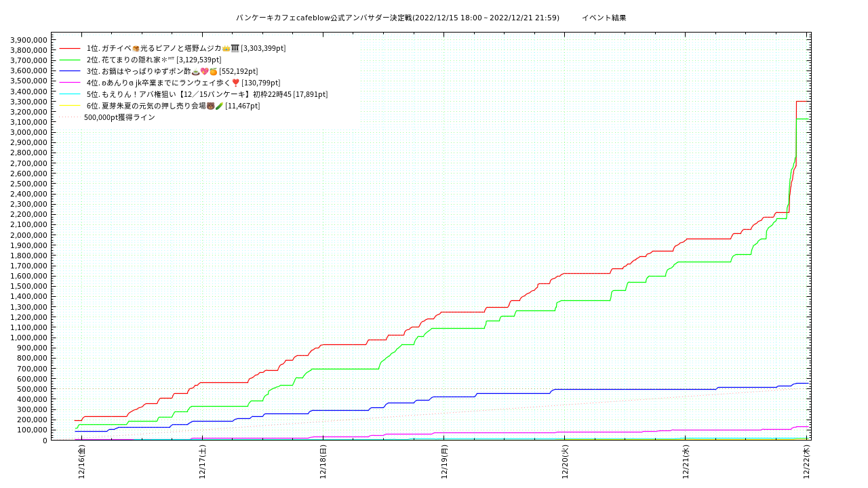This screenshot has width=868, height=488.
Task: Click the cucumber emoji in the legend
Action: point(219,106)
